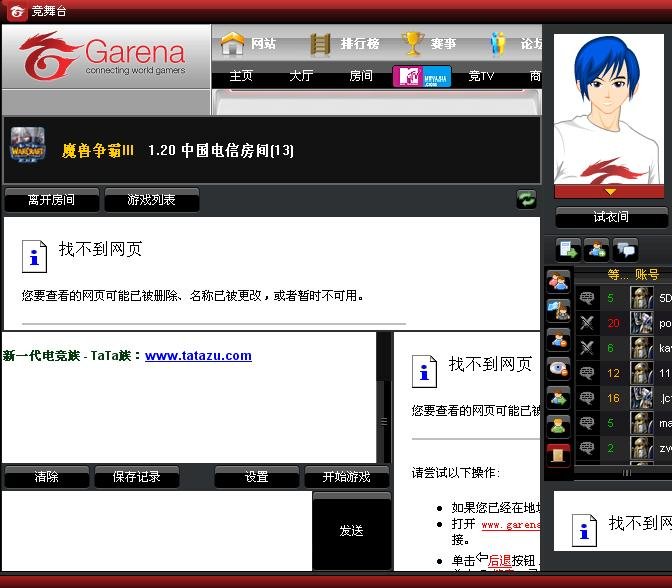Click the 魔兽争霸III game title text
Image resolution: width=672 pixels, height=588 pixels.
[98, 150]
